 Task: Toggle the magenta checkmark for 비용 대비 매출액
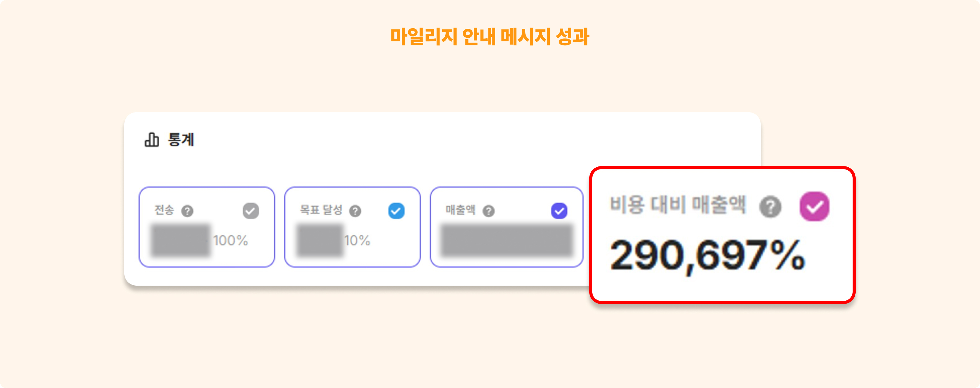click(x=814, y=206)
